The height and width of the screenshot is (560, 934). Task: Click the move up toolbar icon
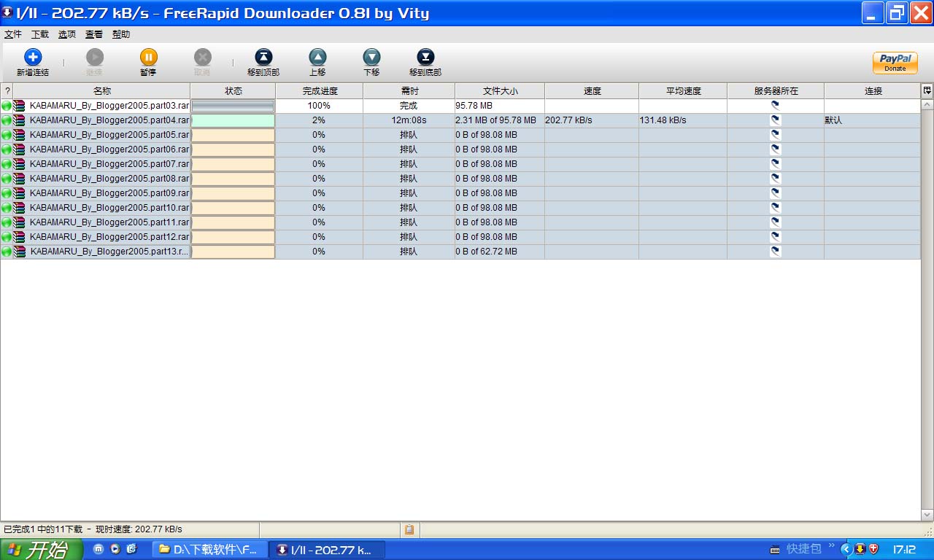317,58
